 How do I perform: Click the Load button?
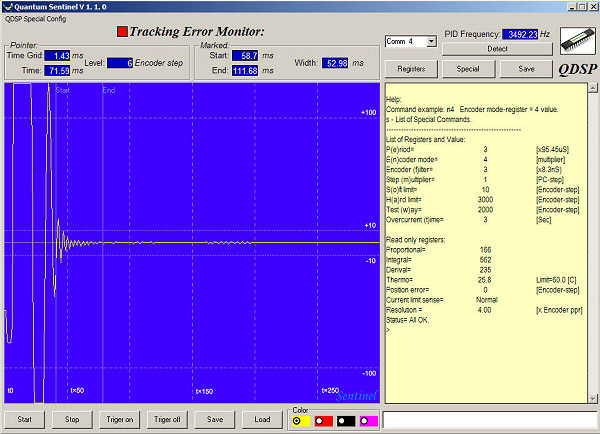point(262,419)
